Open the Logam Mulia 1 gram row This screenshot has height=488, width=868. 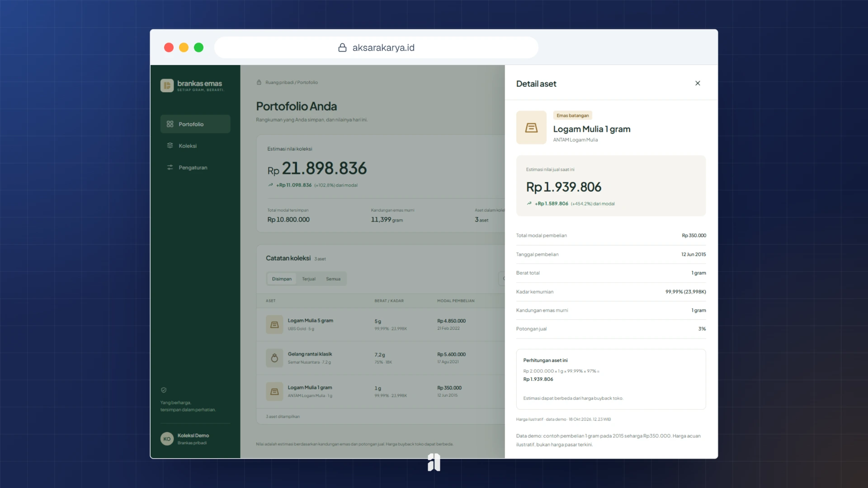coord(380,391)
